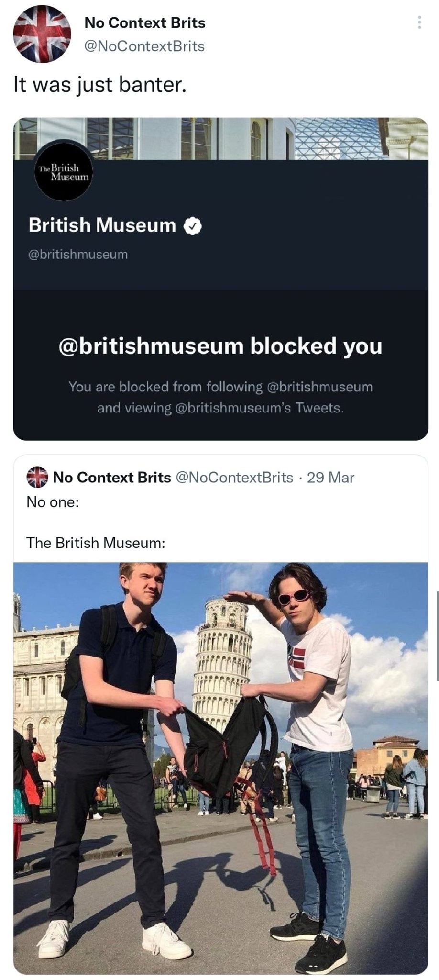The height and width of the screenshot is (980, 439).
Task: Open the three-dot more options menu
Action: tap(419, 22)
